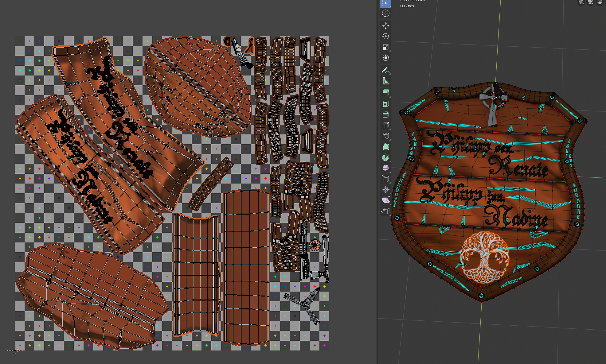Select the Smooth vertices tool
606x364 pixels.
point(385,168)
